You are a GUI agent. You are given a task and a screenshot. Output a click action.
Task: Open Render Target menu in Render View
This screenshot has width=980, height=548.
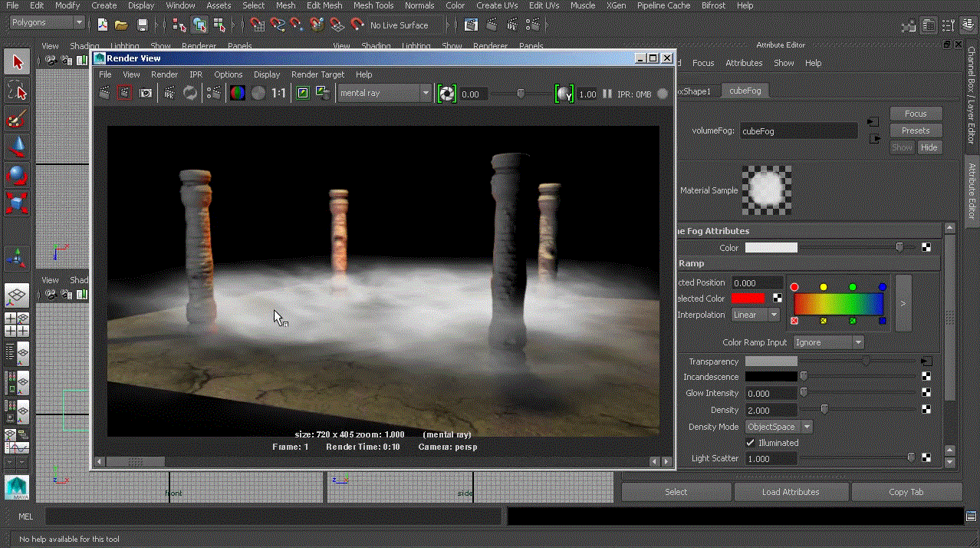[x=317, y=74]
